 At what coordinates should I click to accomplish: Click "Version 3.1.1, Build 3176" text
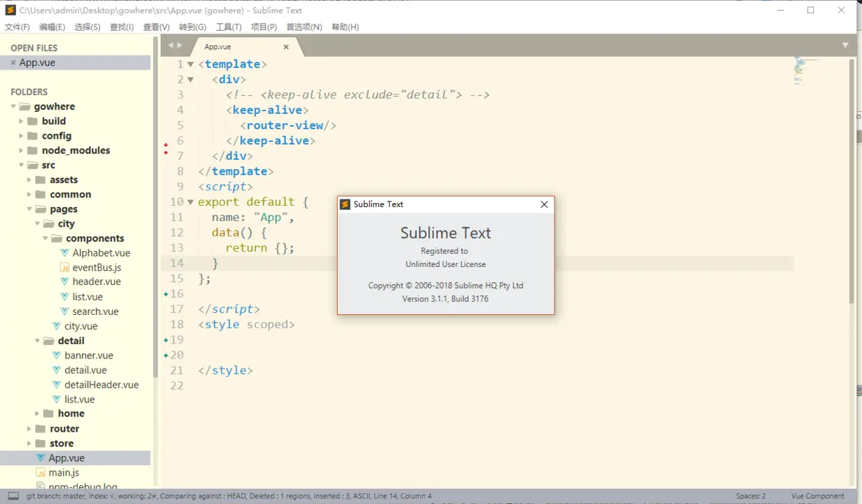click(446, 299)
